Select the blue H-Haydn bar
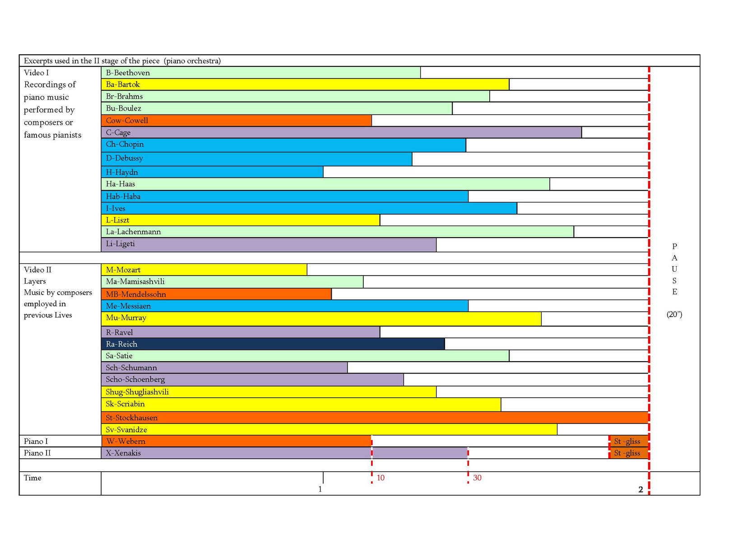Image resolution: width=756 pixels, height=534 pixels. tap(212, 172)
